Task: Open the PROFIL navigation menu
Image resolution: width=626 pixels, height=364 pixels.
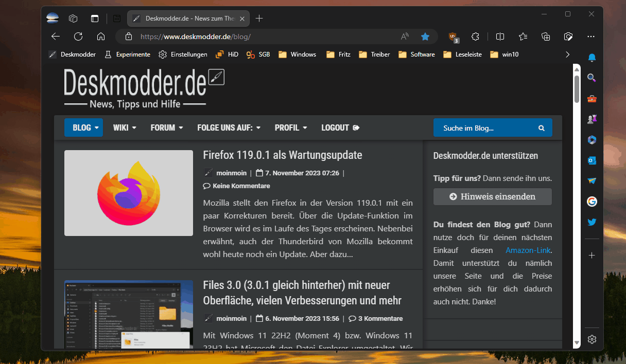Action: (x=291, y=128)
